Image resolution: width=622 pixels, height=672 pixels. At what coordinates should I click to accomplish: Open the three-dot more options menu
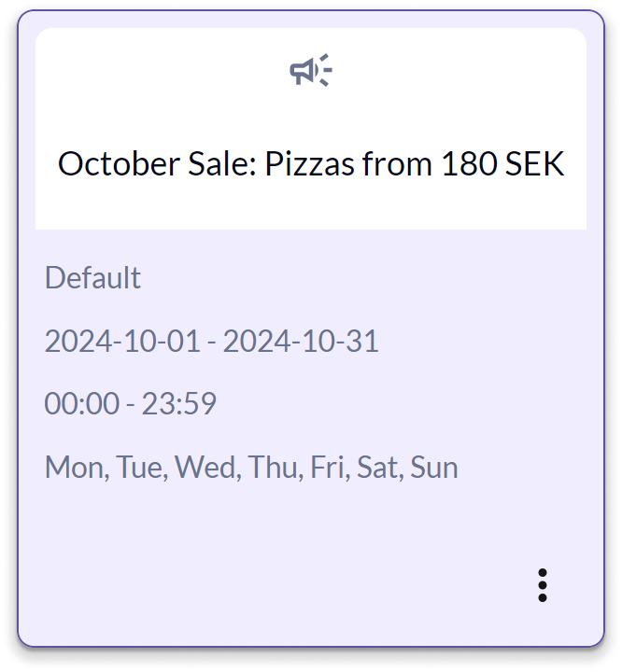pyautogui.click(x=543, y=585)
